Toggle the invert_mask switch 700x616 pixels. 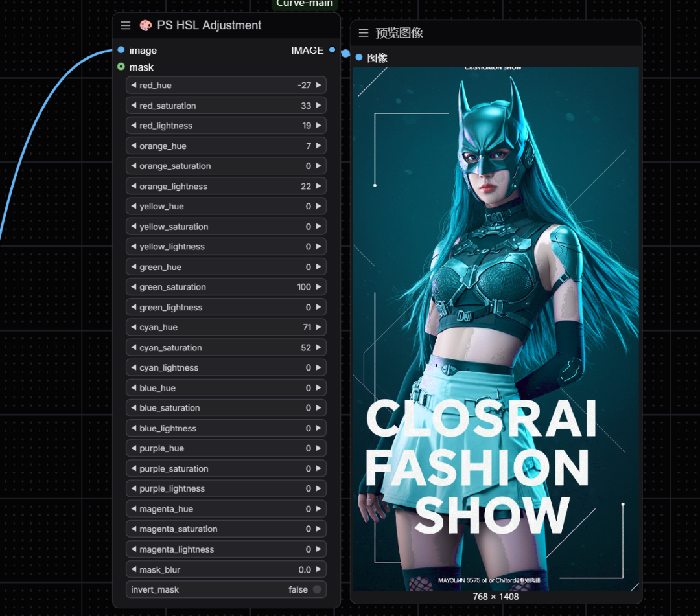pyautogui.click(x=317, y=589)
